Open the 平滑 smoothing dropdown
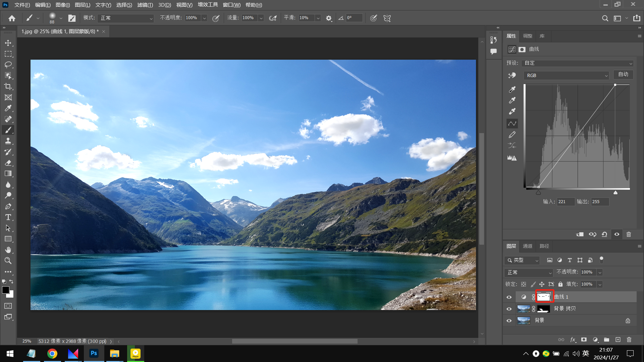This screenshot has height=362, width=644. [x=318, y=18]
